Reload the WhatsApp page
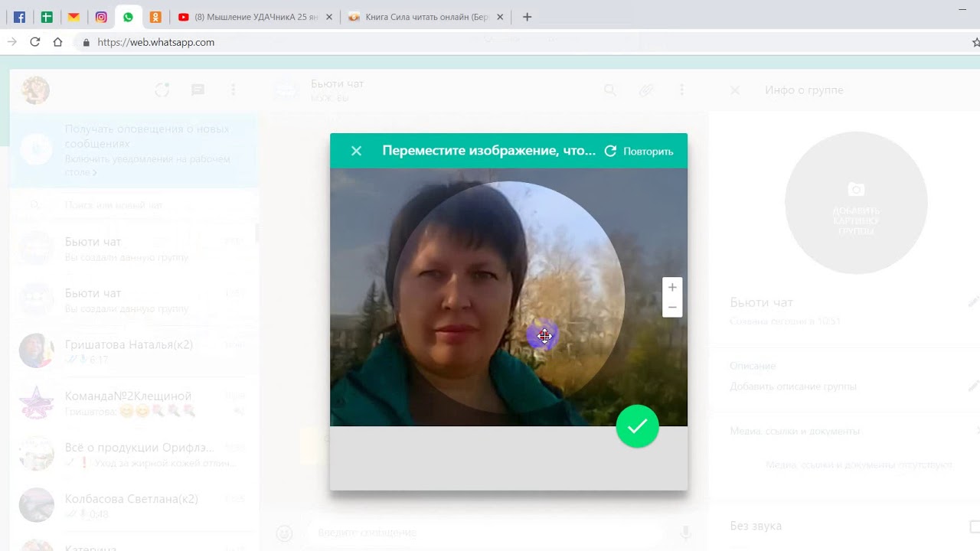Viewport: 980px width, 551px height. 34,42
